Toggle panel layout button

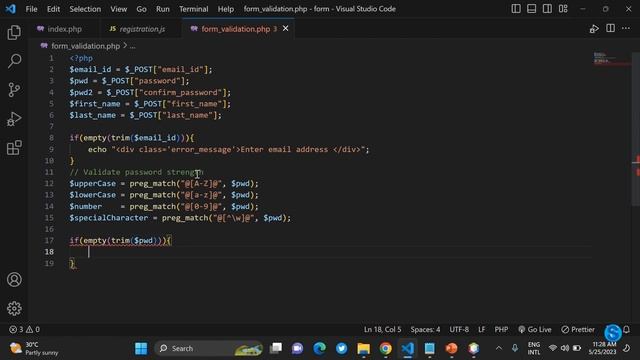[x=531, y=9]
